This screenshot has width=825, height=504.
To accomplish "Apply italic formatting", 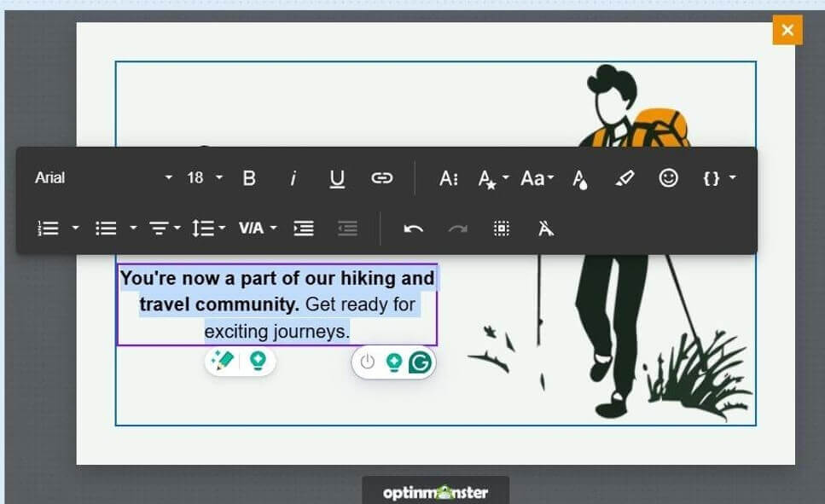I will tap(293, 177).
